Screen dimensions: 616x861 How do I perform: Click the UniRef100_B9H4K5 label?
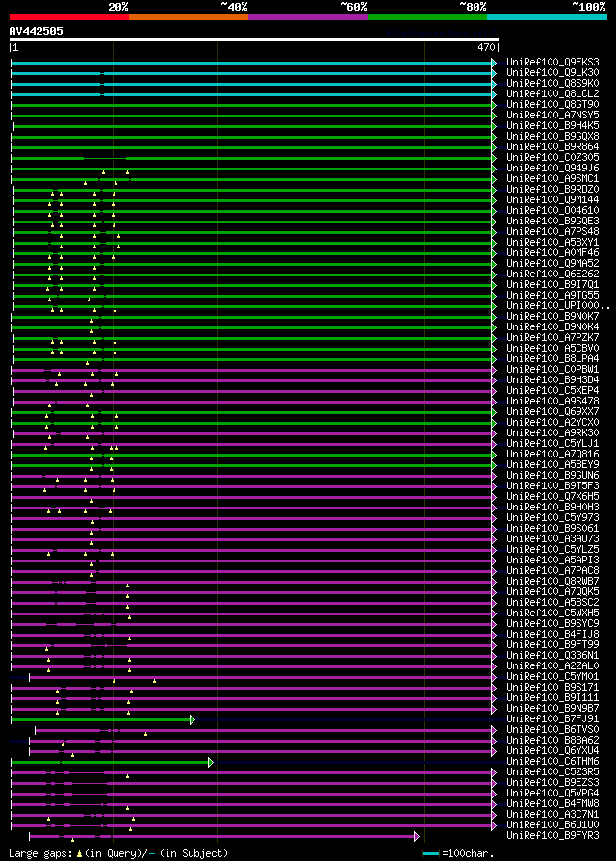click(552, 126)
